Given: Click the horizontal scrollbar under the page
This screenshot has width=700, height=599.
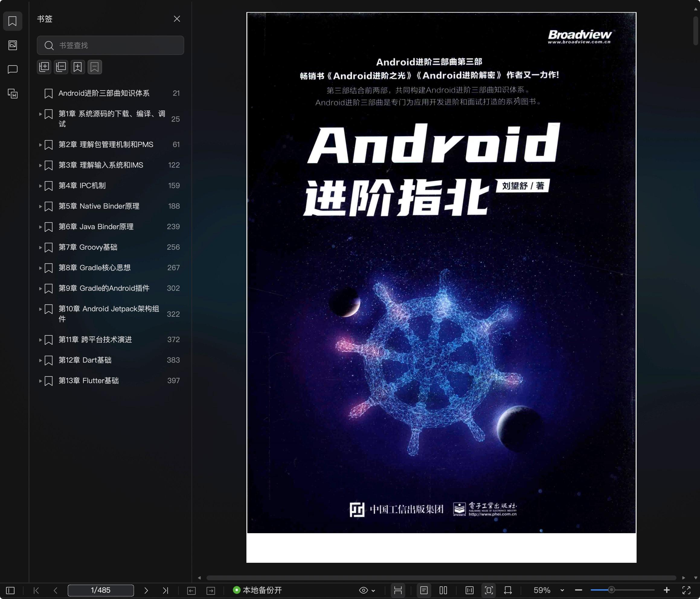Looking at the screenshot, I should click(x=441, y=578).
